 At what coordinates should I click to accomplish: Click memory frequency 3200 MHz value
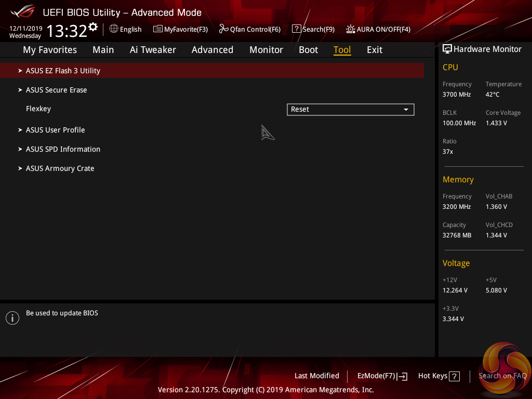tap(456, 207)
